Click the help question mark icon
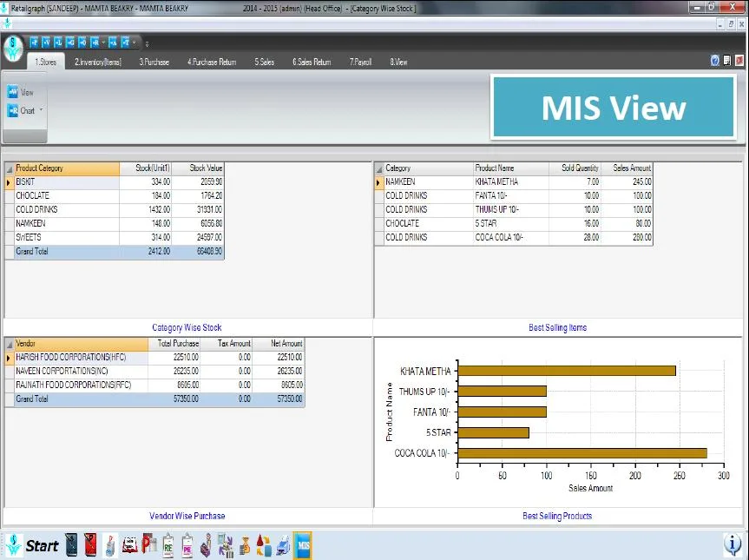Viewport: 749px width, 560px height. tap(714, 61)
